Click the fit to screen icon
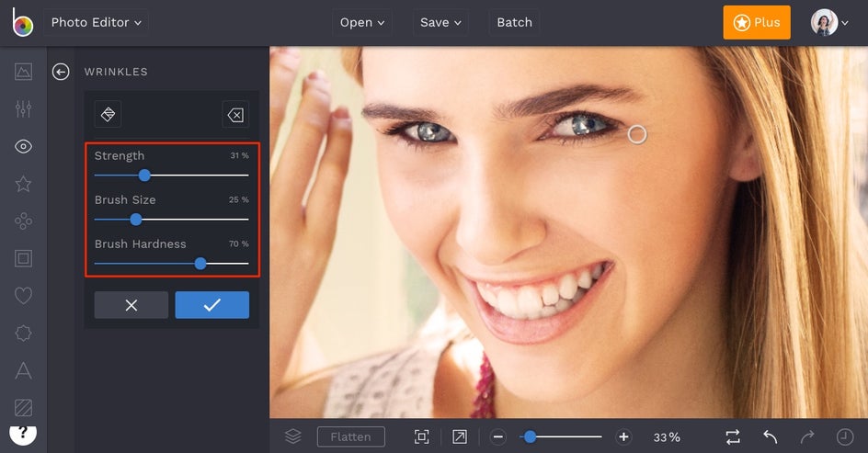The height and width of the screenshot is (453, 868). 422,437
